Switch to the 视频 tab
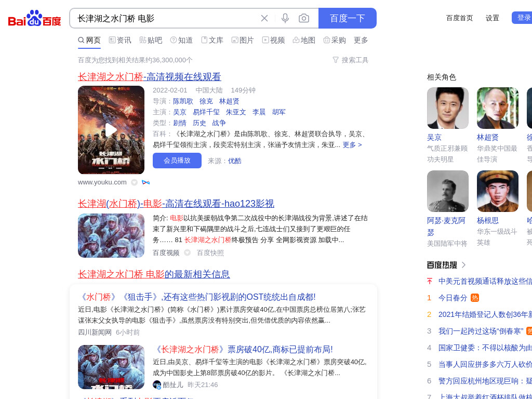The height and width of the screenshot is (399, 532). point(273,41)
